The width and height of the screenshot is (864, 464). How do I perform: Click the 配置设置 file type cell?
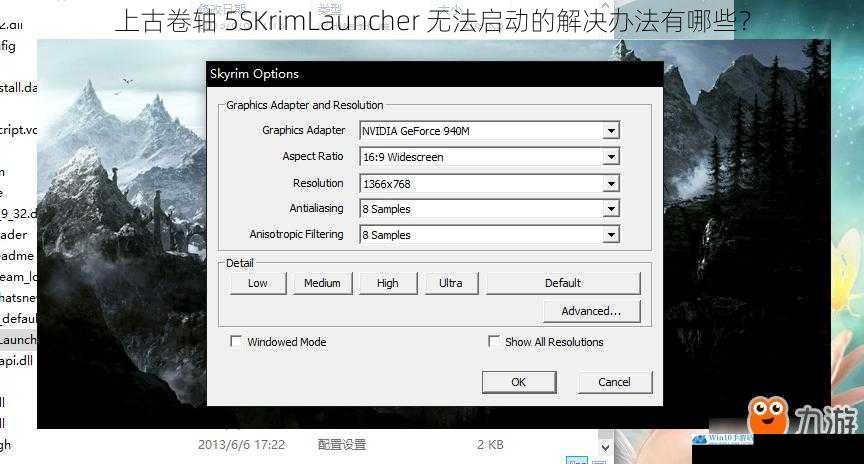[x=342, y=445]
